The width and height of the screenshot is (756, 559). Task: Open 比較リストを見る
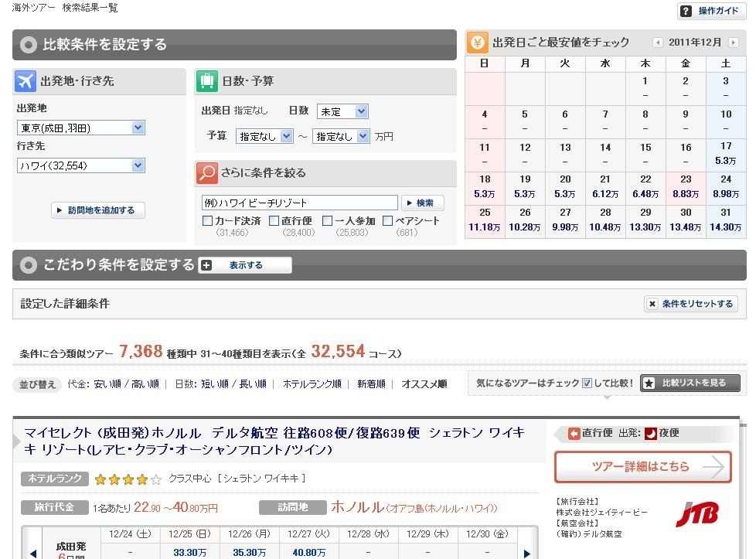click(x=690, y=383)
